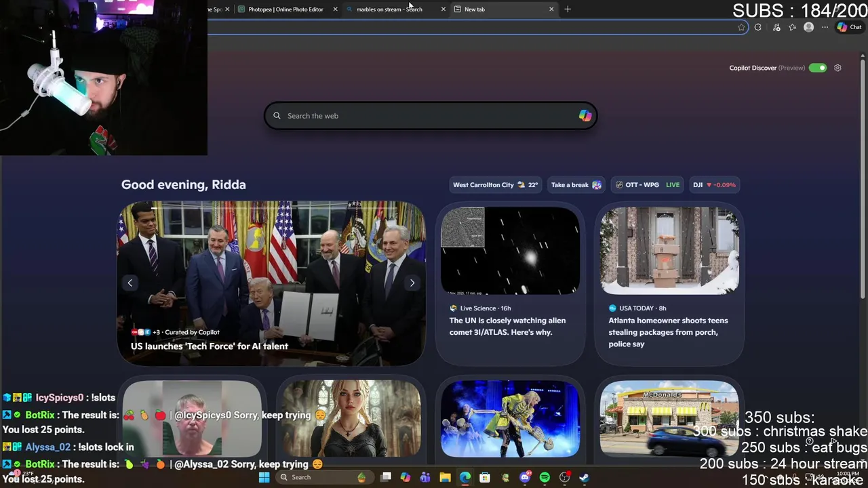868x488 pixels.
Task: Click the snowy porch packages thumbnail
Action: (669, 251)
